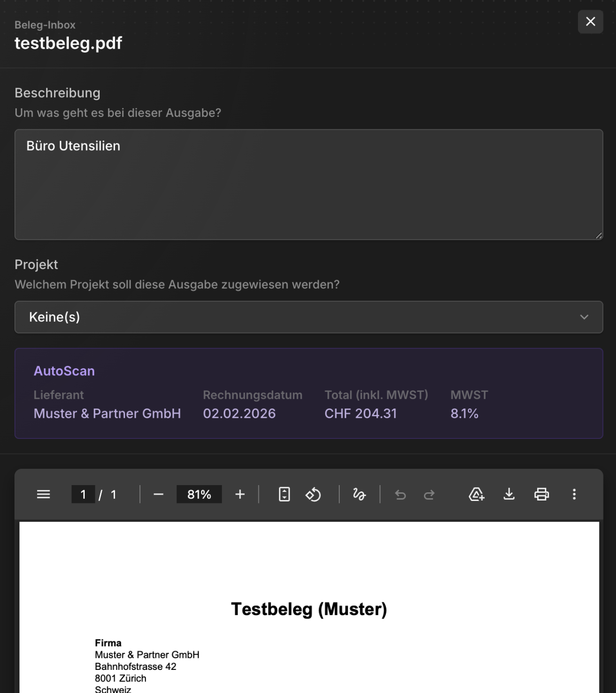This screenshot has width=616, height=693.
Task: Open the PDF viewer more actions menu
Action: tap(574, 494)
